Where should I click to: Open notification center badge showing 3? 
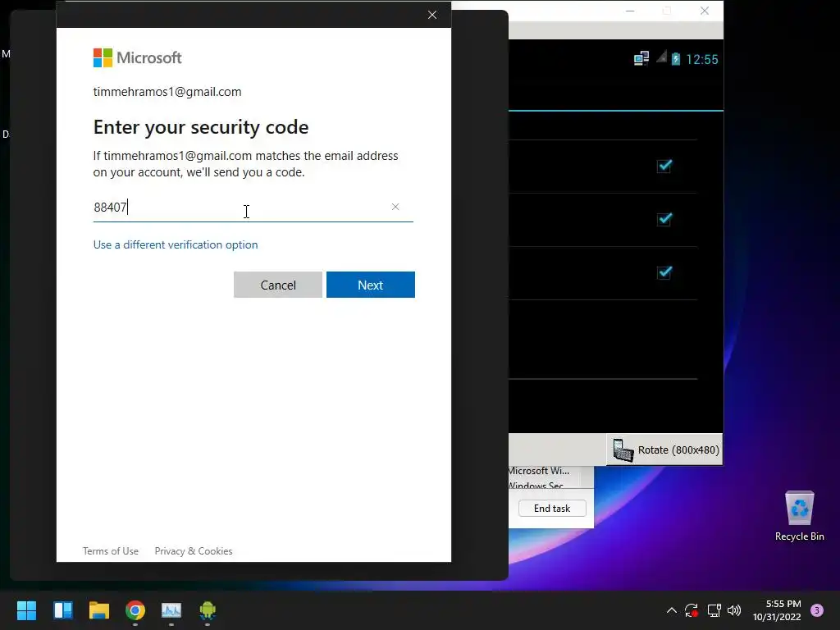click(x=817, y=610)
